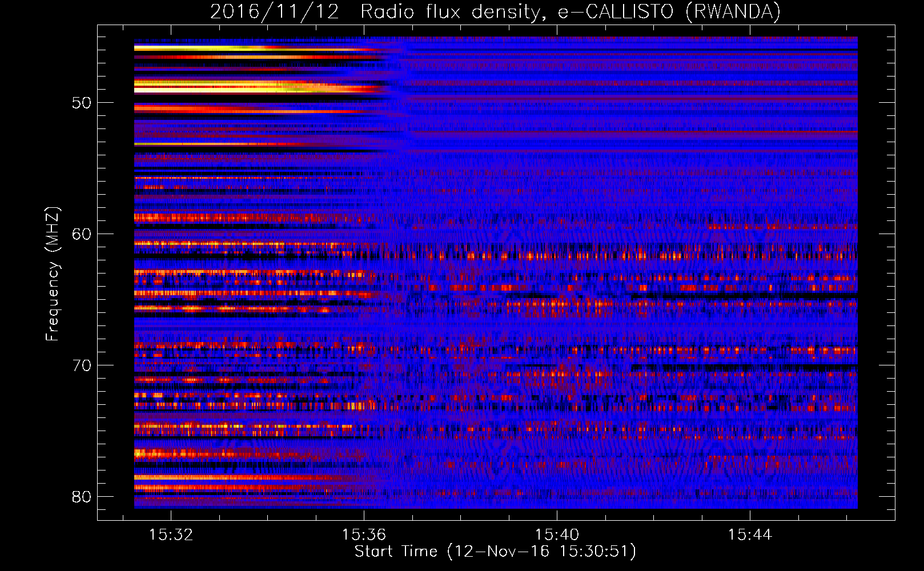Click the 15:36 time tick label
924x571 pixels.
tap(364, 534)
